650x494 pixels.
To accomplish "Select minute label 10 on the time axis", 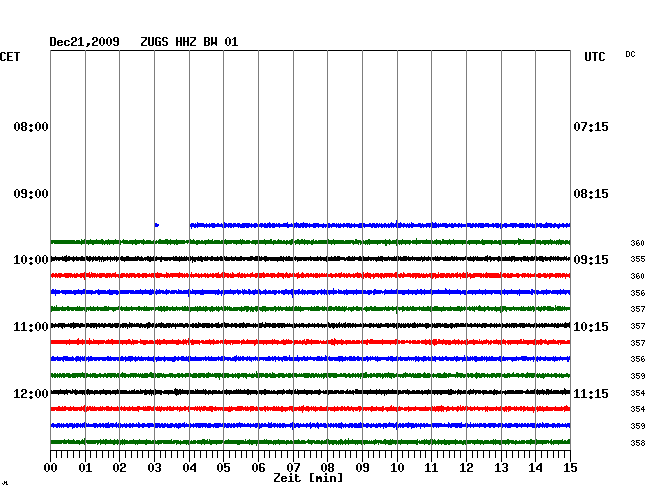I will coord(397,468).
